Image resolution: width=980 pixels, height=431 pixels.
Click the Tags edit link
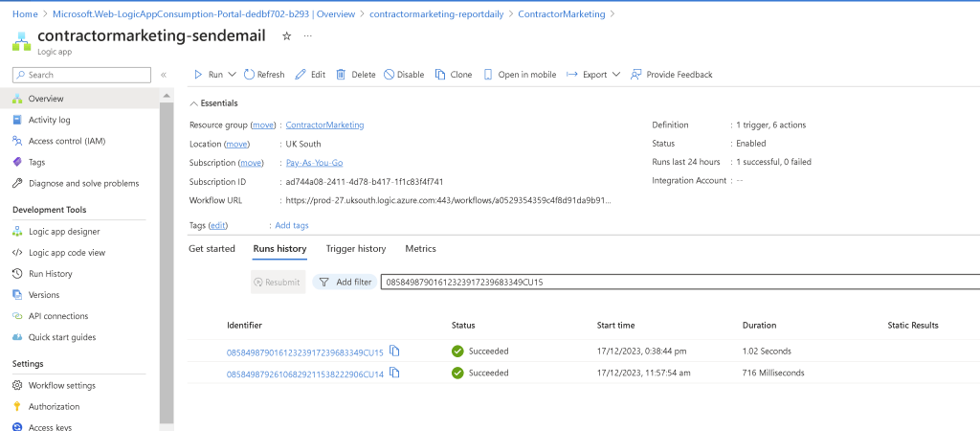(x=217, y=225)
